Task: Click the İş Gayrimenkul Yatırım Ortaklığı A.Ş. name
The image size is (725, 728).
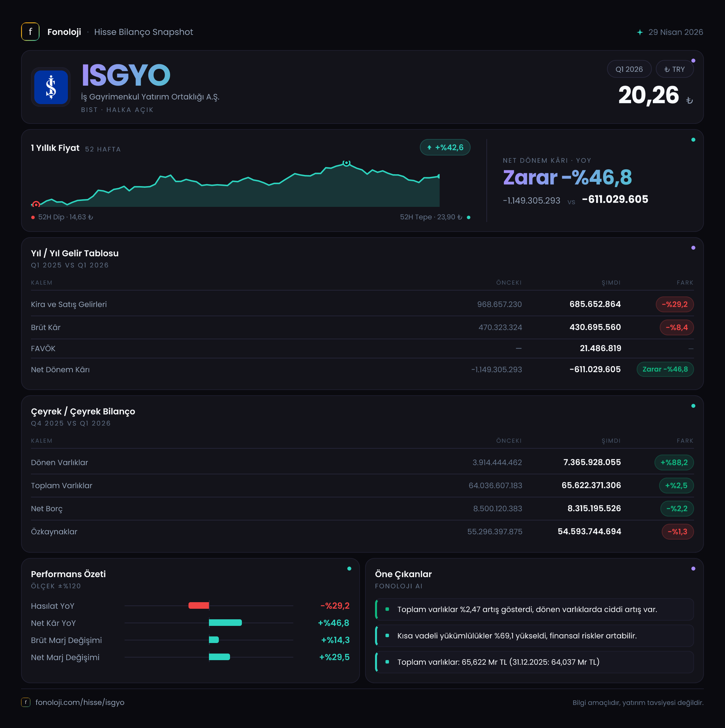Action: pyautogui.click(x=150, y=97)
